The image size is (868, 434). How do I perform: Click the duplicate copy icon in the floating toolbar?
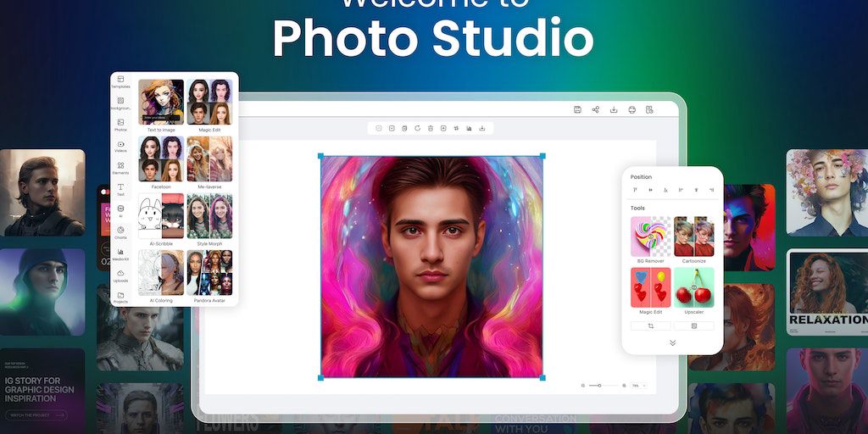[404, 128]
